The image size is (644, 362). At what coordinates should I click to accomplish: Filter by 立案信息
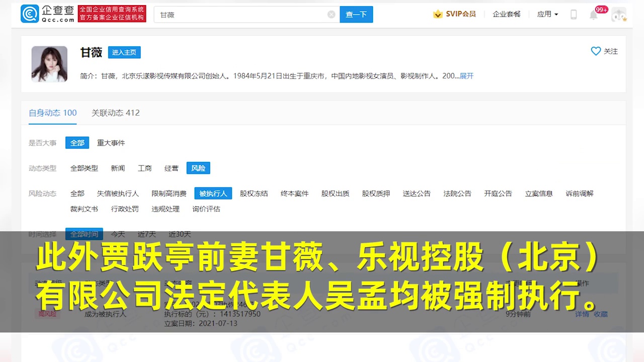pyautogui.click(x=539, y=193)
